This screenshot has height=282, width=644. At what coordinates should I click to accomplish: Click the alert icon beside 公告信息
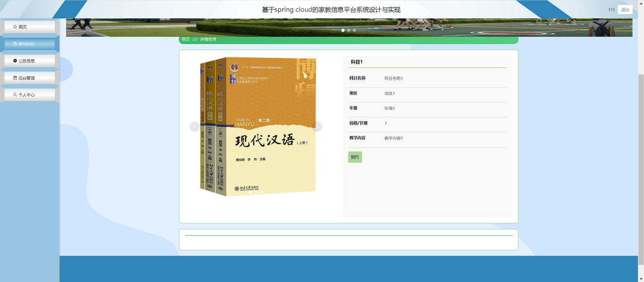point(15,61)
